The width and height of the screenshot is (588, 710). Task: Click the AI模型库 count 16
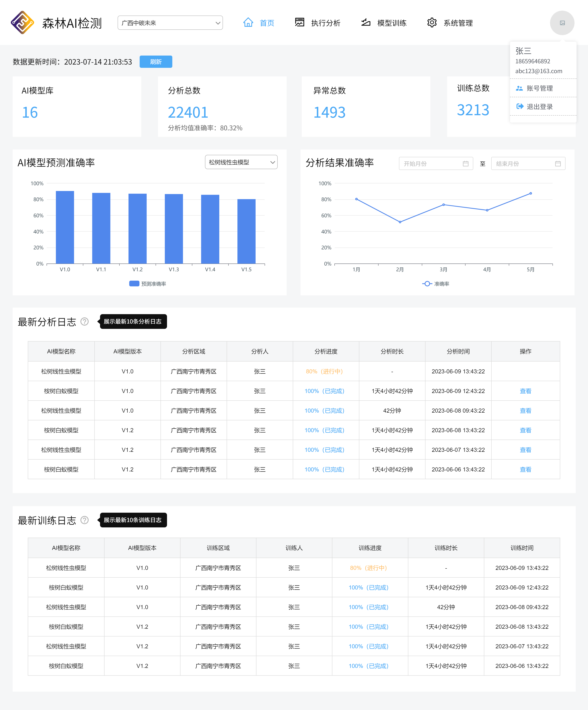coord(30,112)
